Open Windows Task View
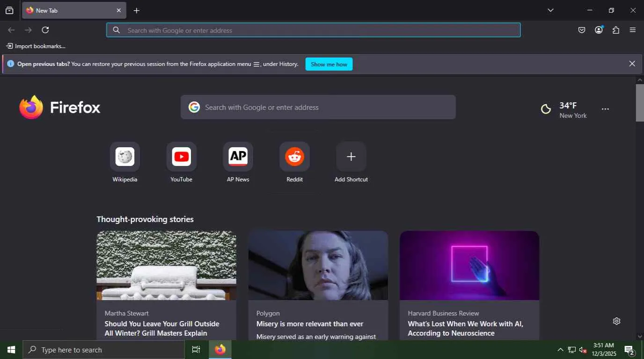Image resolution: width=644 pixels, height=359 pixels. pos(196,350)
